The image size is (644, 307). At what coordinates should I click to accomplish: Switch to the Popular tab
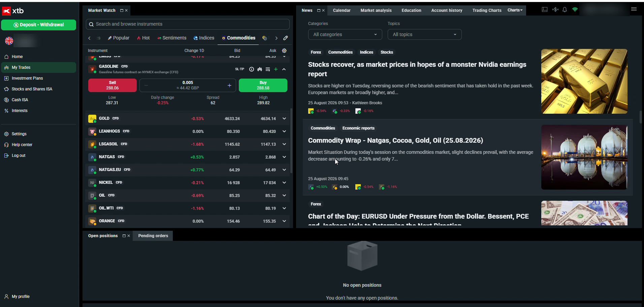coord(119,38)
